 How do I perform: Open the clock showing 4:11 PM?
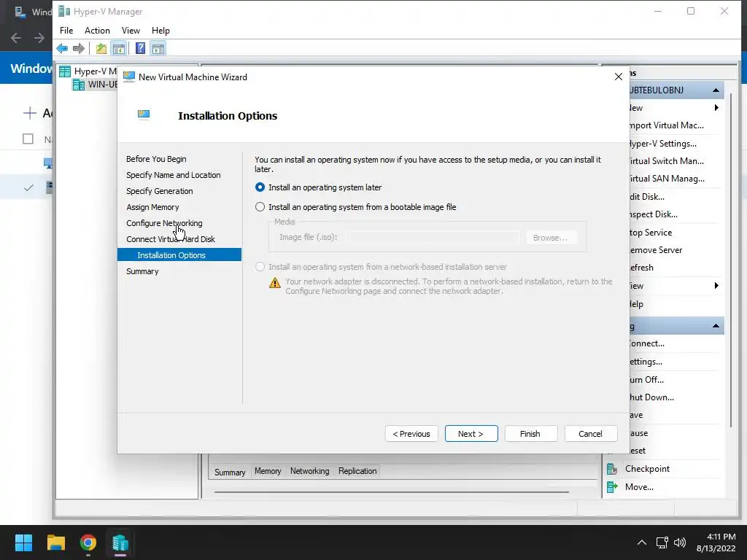[716, 542]
